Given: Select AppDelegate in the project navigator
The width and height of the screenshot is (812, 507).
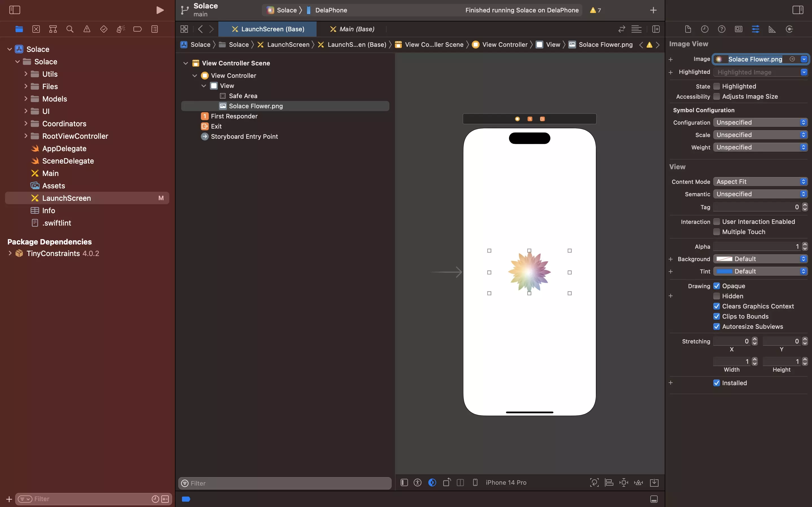Looking at the screenshot, I should click(x=64, y=149).
